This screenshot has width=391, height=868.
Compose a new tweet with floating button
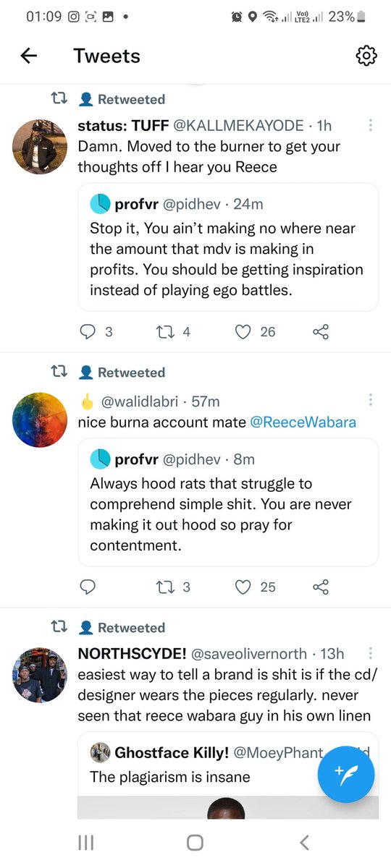pyautogui.click(x=346, y=774)
